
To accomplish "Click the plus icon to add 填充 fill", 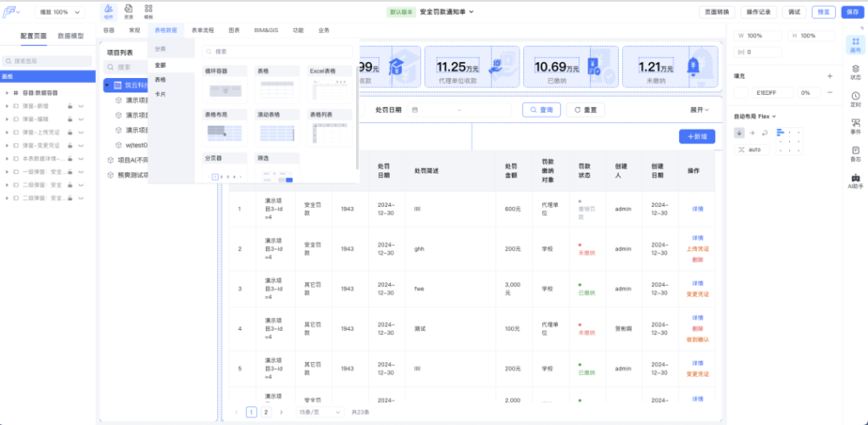I will [829, 76].
